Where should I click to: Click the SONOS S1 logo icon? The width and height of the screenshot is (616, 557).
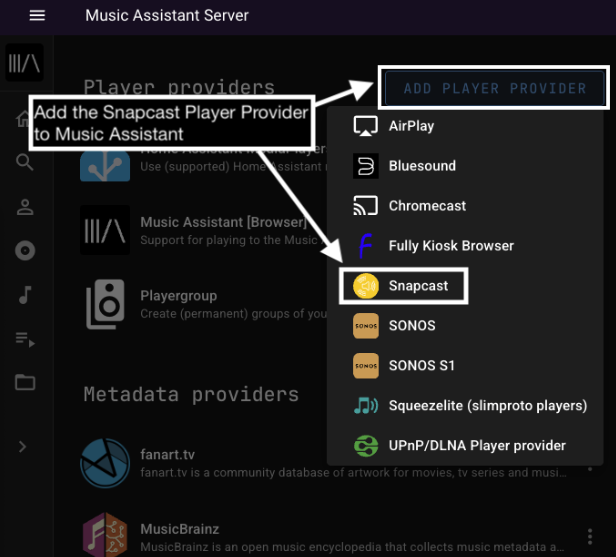point(366,366)
